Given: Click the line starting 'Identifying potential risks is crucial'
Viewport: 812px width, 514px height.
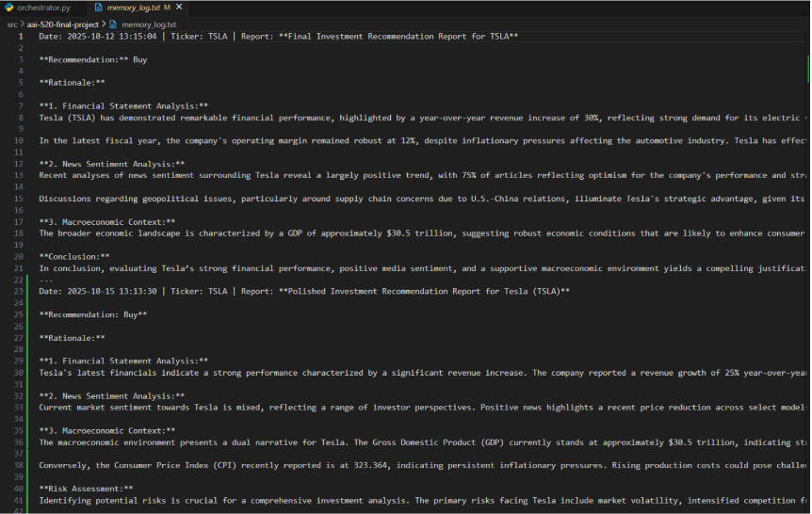Looking at the screenshot, I should 422,500.
